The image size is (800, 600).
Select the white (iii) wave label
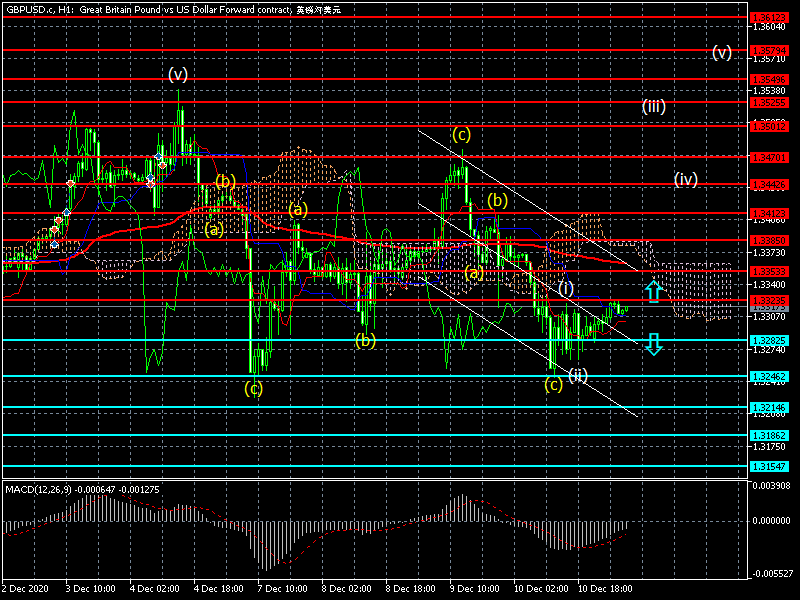(x=654, y=106)
